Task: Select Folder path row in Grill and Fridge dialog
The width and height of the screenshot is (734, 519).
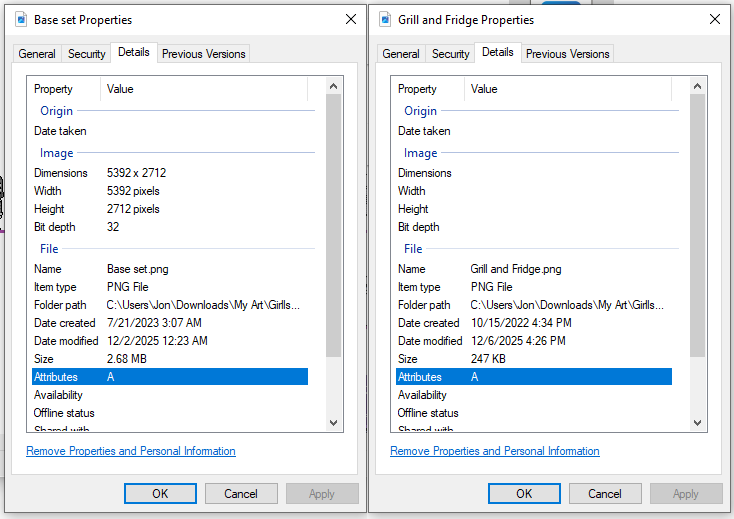Action: tap(534, 305)
